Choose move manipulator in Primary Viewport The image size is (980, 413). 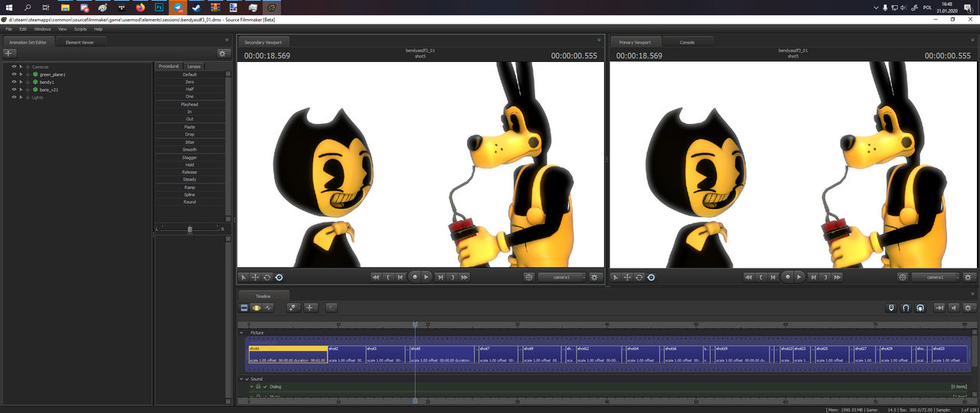(628, 277)
